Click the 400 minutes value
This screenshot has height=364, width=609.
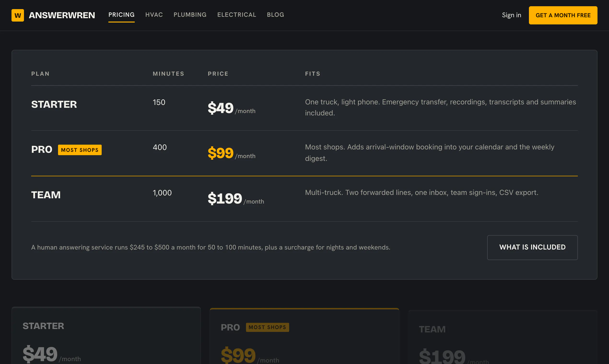coord(160,147)
